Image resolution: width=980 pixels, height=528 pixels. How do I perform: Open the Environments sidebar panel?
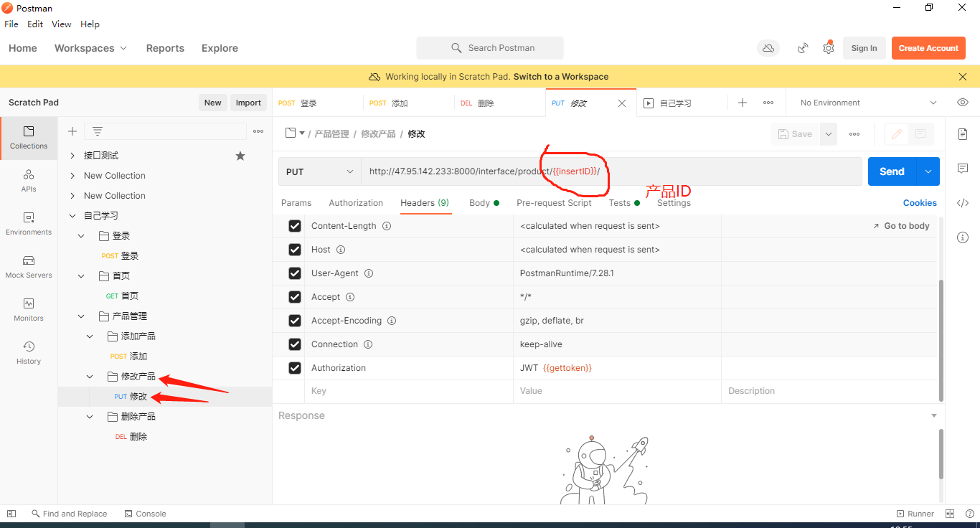(x=29, y=224)
